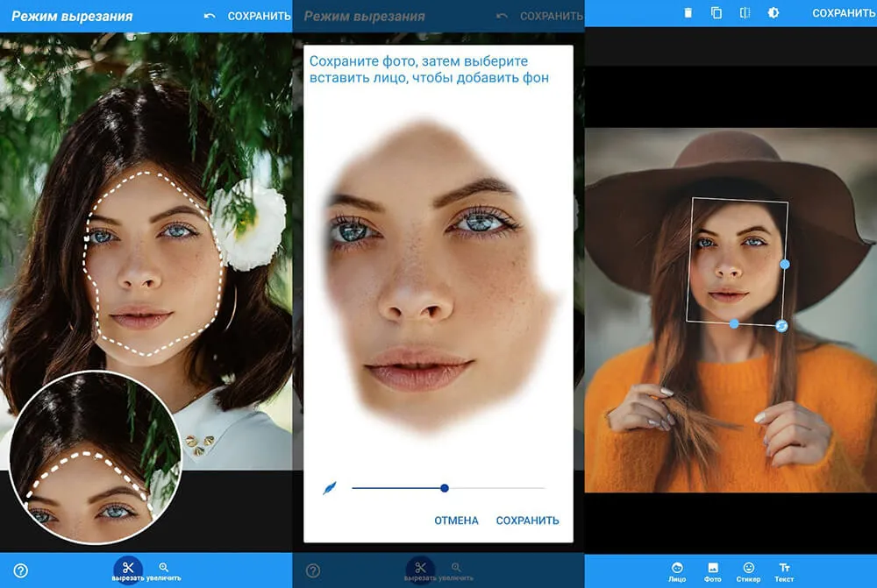Open the 'Текст' tab in the bottom bar
This screenshot has height=588, width=877.
784,572
